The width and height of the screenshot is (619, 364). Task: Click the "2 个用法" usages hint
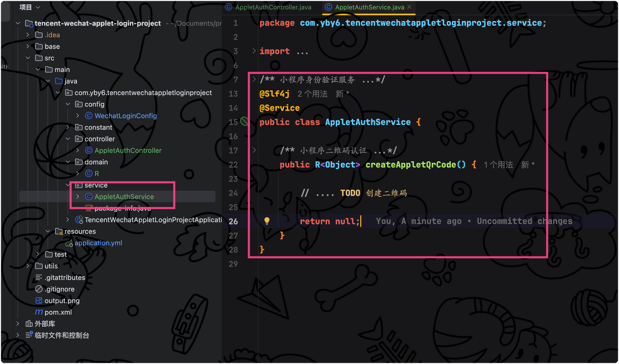pyautogui.click(x=312, y=94)
